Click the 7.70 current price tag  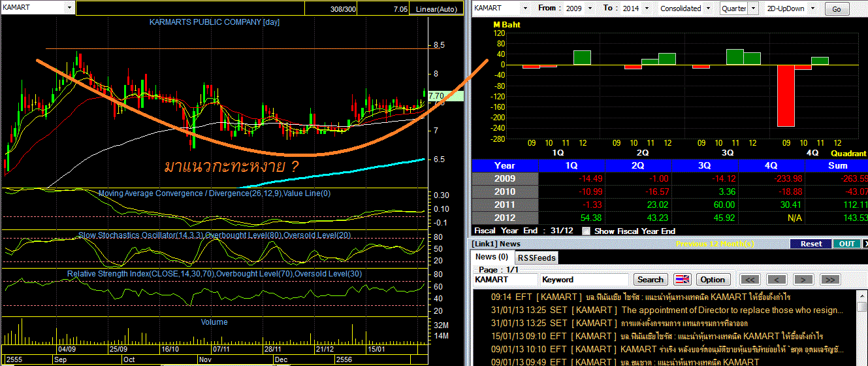tap(445, 96)
